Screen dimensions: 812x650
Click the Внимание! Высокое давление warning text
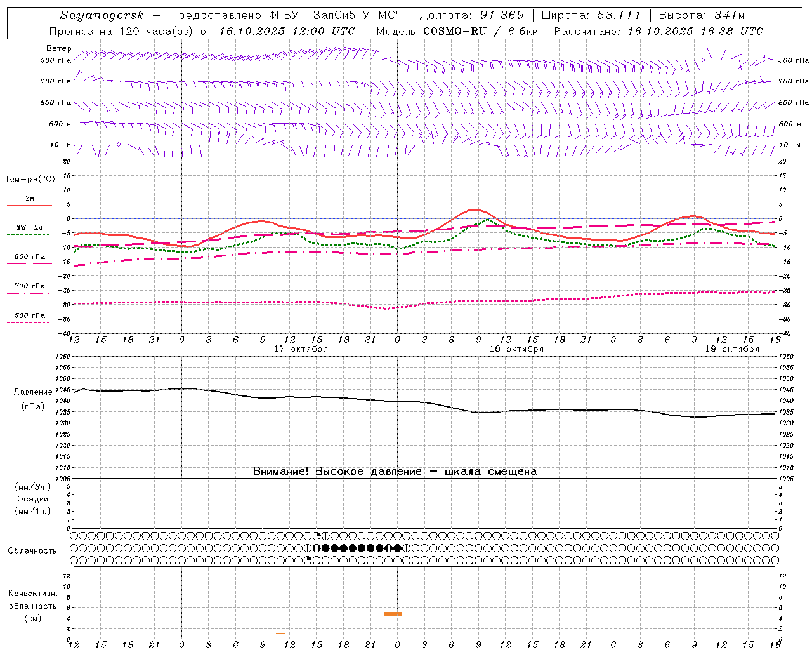pyautogui.click(x=395, y=472)
